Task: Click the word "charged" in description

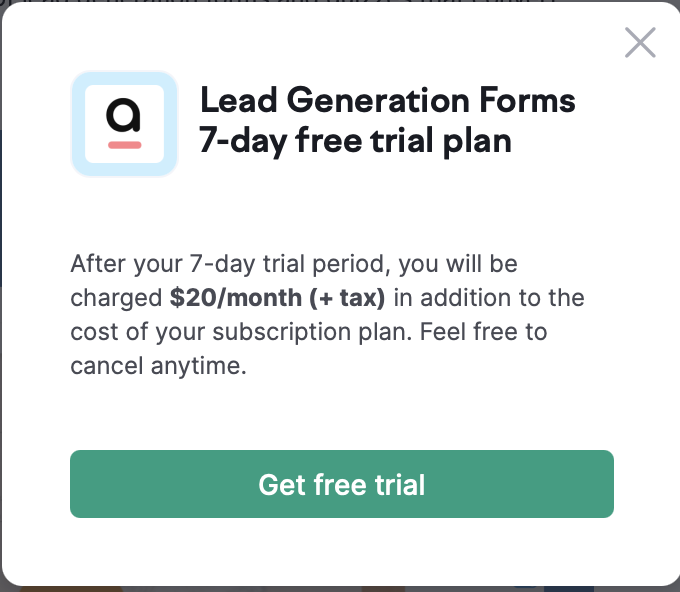Action: 116,298
